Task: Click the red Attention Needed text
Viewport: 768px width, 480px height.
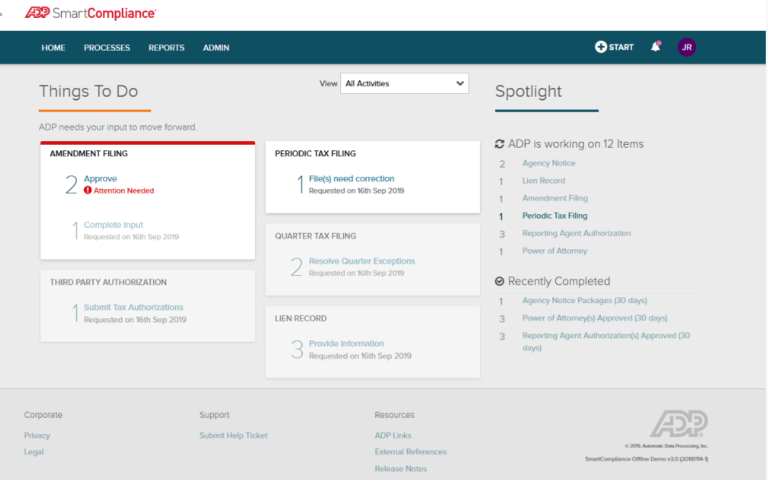Action: click(x=124, y=191)
